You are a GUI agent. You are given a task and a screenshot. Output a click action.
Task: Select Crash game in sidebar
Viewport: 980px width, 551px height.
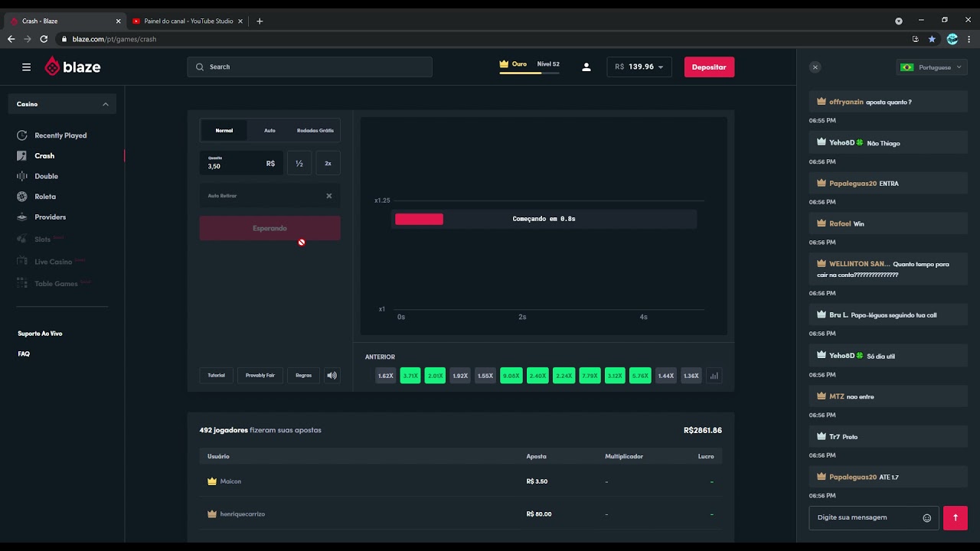point(44,155)
